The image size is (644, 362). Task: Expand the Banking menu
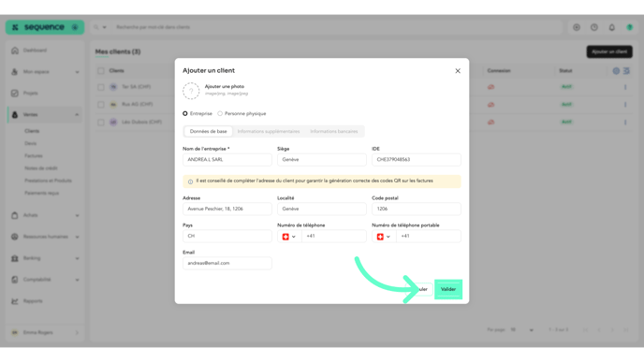44,258
